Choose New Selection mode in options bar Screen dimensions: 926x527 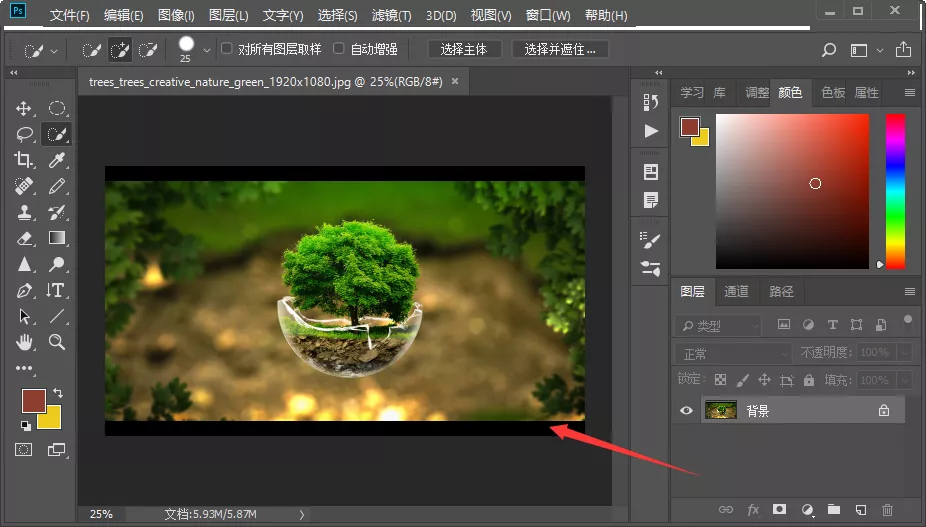pos(91,50)
